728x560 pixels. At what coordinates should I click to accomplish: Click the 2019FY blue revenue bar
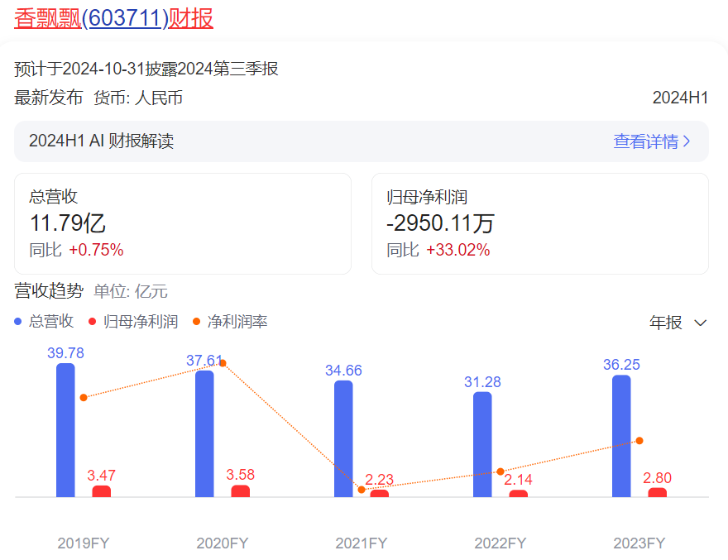[x=65, y=430]
